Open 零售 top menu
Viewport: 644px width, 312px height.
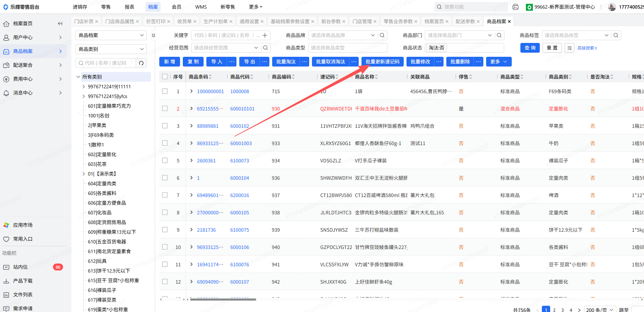(106, 7)
